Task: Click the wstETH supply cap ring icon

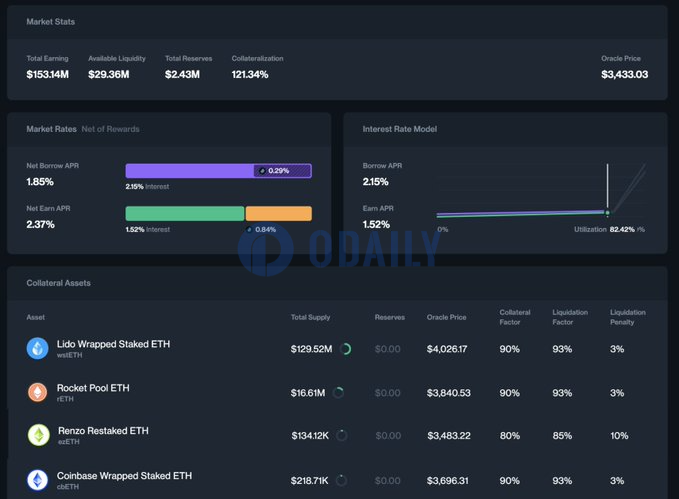Action: coord(346,349)
